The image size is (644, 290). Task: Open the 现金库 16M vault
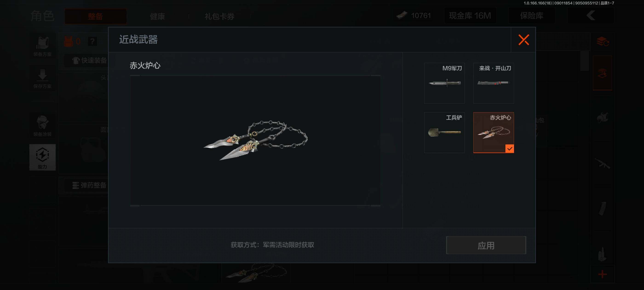coord(470,15)
